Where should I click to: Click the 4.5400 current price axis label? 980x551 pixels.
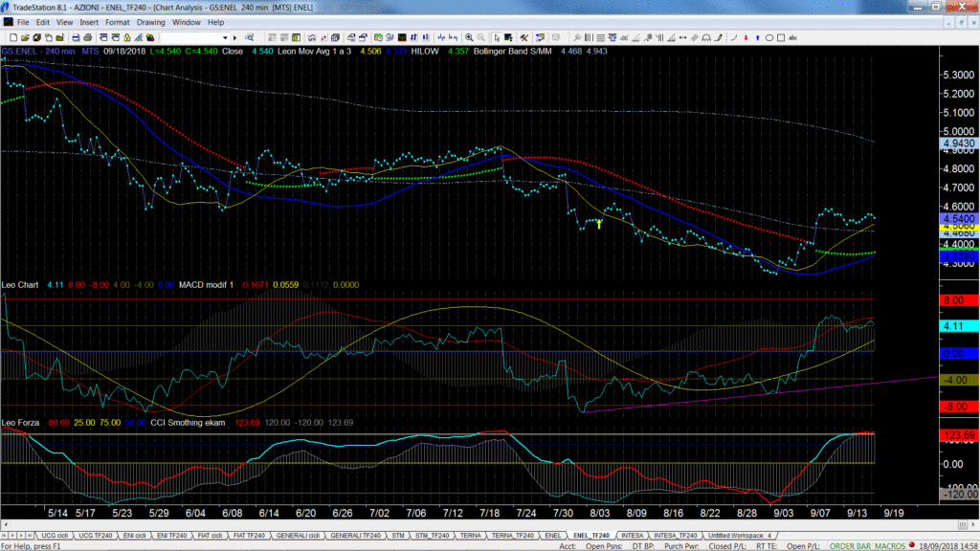tap(958, 219)
